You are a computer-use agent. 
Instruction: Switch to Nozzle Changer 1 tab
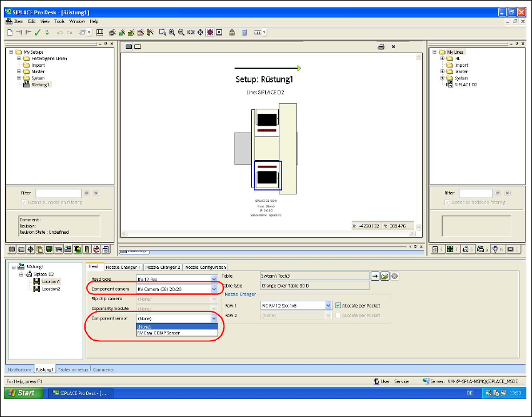point(123,267)
